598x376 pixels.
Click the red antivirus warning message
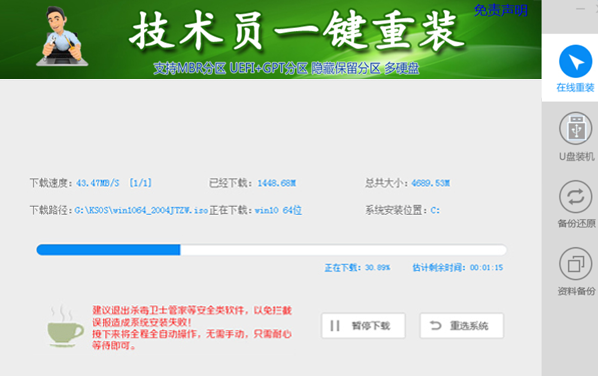[x=191, y=328]
